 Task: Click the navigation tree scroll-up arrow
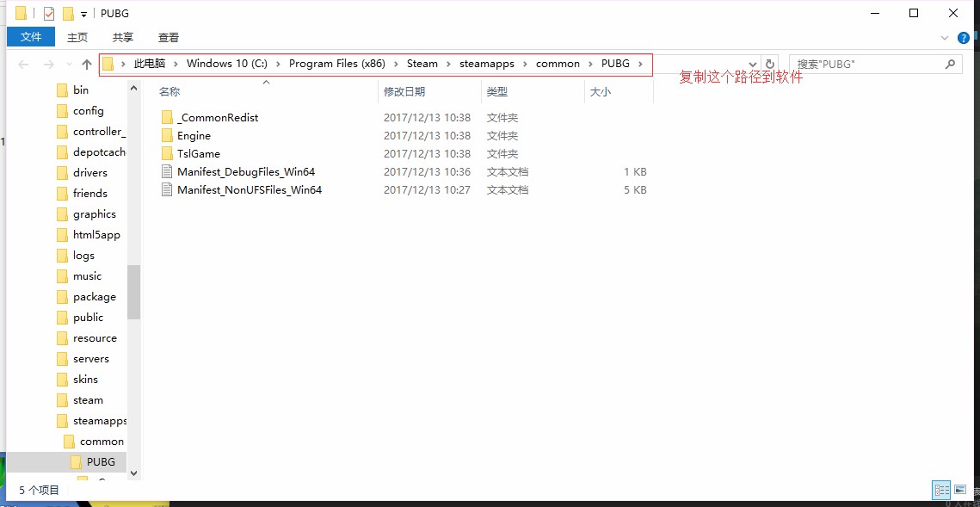[133, 89]
